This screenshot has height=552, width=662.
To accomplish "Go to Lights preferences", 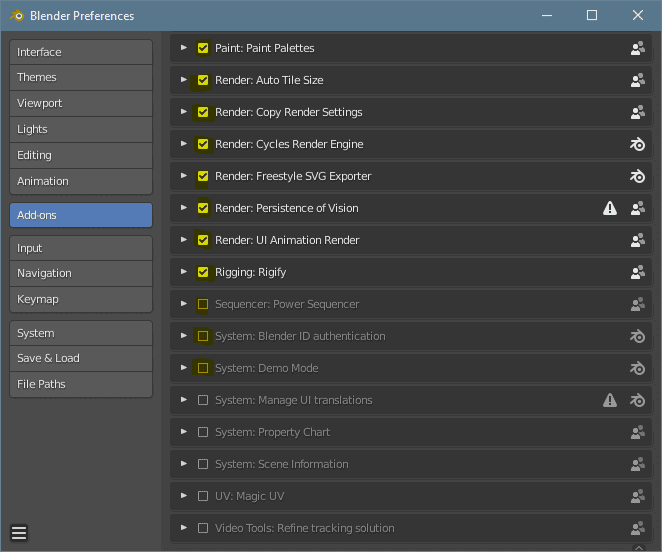I will click(81, 130).
